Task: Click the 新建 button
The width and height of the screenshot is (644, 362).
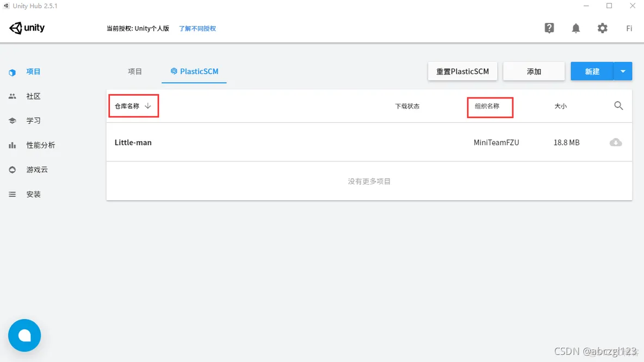Action: pos(592,71)
